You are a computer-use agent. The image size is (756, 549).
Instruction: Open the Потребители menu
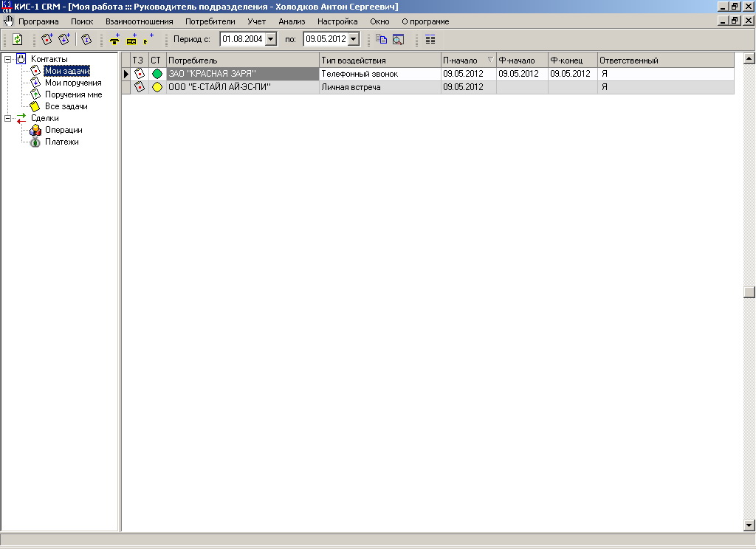(210, 21)
